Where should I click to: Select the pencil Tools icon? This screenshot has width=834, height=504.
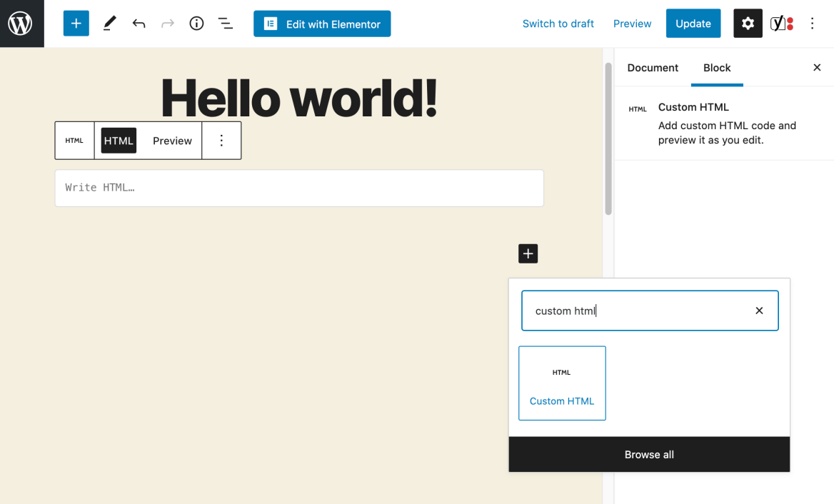(x=109, y=24)
